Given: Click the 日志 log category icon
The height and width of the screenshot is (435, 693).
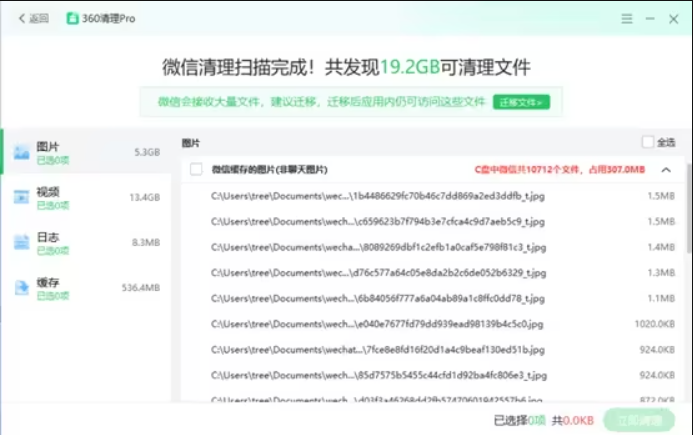Looking at the screenshot, I should click(21, 242).
